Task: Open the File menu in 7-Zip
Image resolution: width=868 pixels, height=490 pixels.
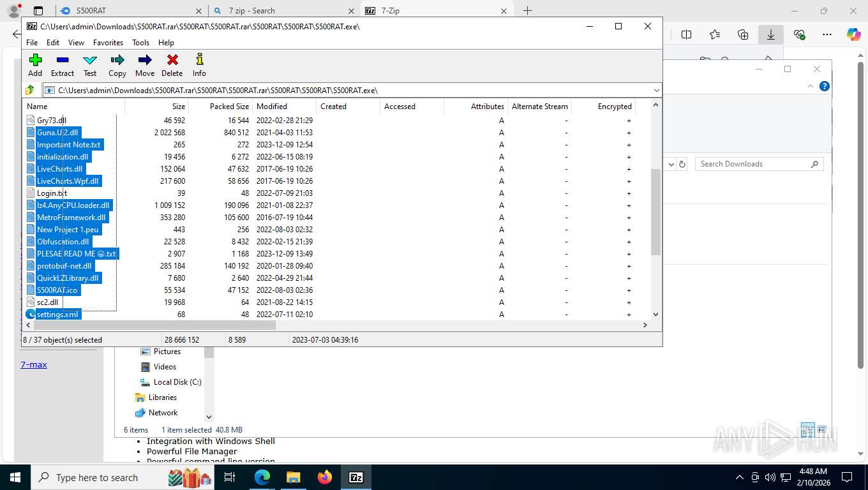Action: [x=32, y=43]
